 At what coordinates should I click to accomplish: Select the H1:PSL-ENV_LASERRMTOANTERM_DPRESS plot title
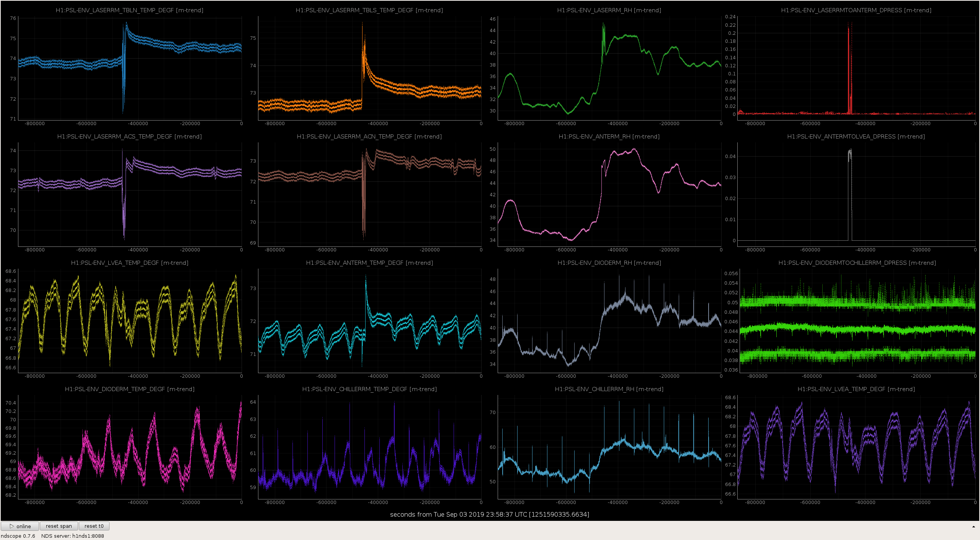point(856,10)
